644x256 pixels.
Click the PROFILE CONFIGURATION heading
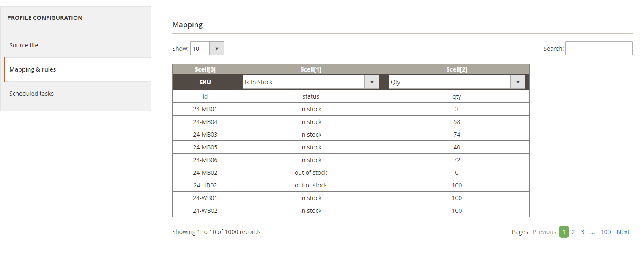click(45, 18)
